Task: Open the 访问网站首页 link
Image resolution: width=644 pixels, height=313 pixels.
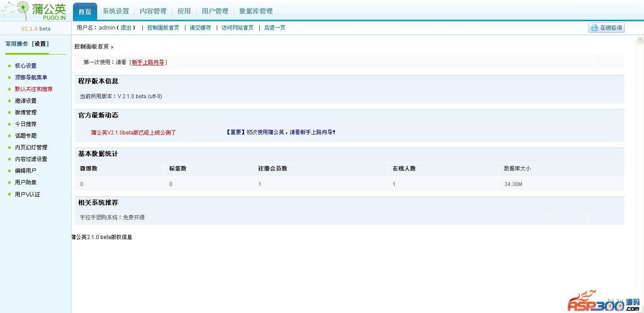Action: pyautogui.click(x=237, y=28)
